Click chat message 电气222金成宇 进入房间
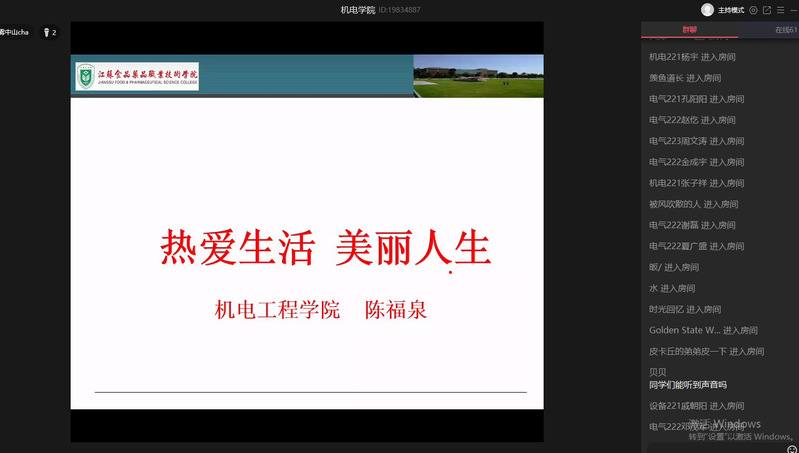This screenshot has height=453, width=799. [x=697, y=162]
